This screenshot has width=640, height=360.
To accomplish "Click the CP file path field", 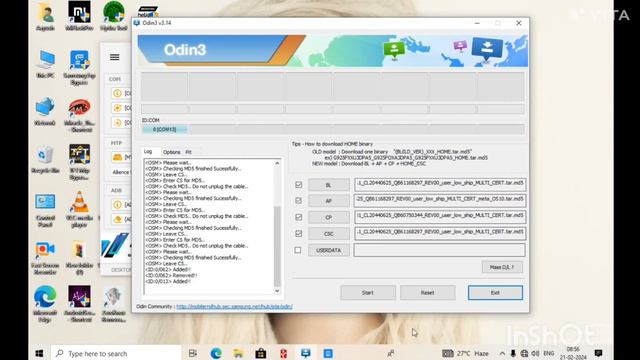I will 440,217.
